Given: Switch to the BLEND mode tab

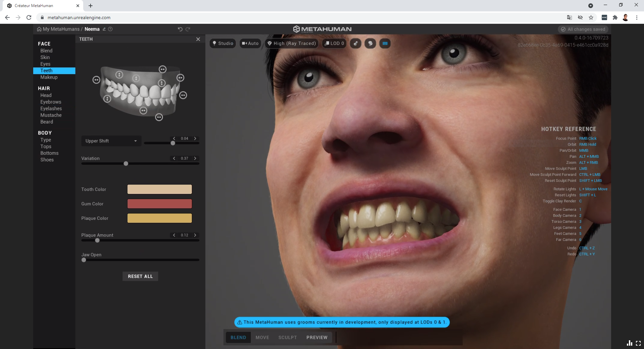Looking at the screenshot, I should [x=238, y=338].
